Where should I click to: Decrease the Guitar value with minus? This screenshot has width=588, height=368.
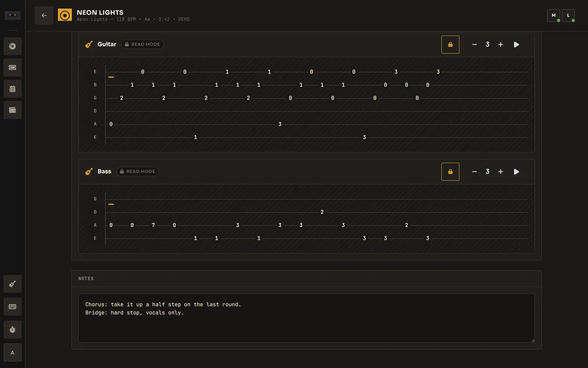point(474,45)
